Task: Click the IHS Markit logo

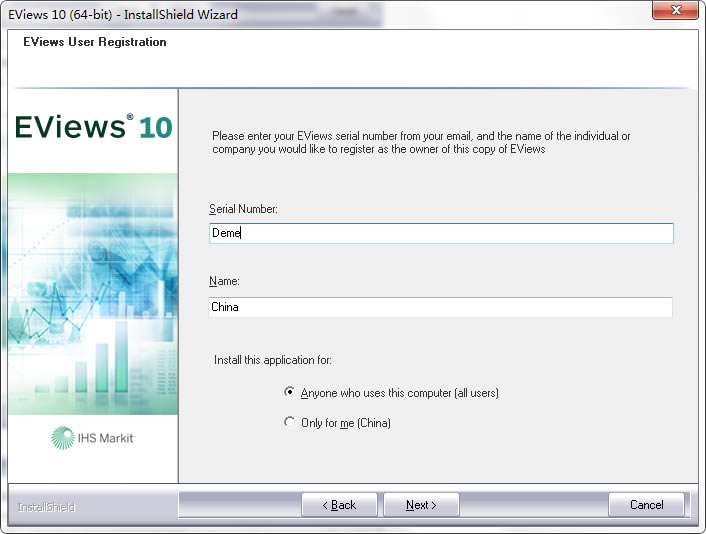Action: pos(93,439)
